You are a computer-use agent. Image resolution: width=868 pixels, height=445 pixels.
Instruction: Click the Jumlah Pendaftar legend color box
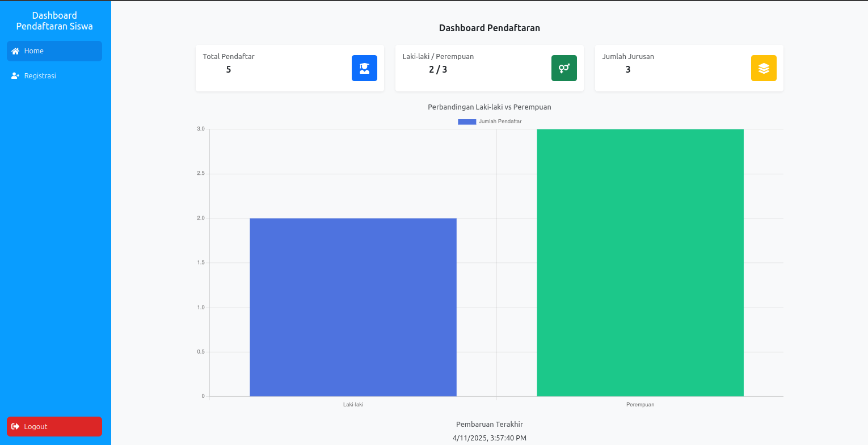coord(467,121)
